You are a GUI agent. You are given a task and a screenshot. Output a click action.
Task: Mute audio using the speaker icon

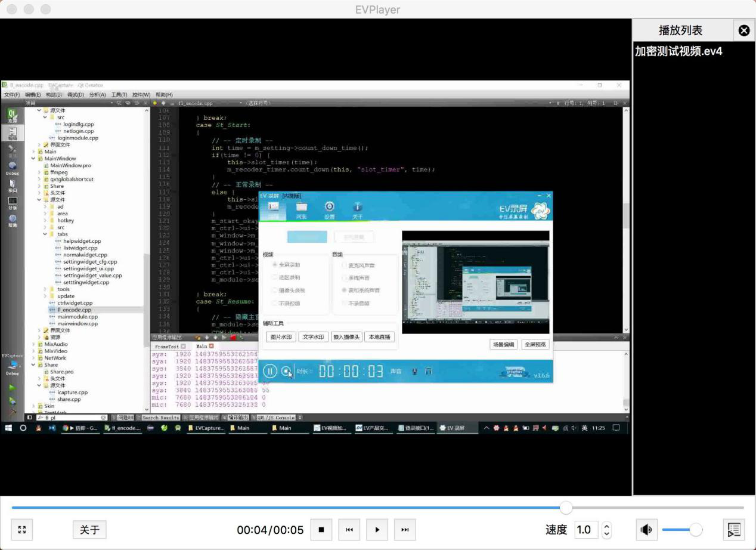(646, 529)
